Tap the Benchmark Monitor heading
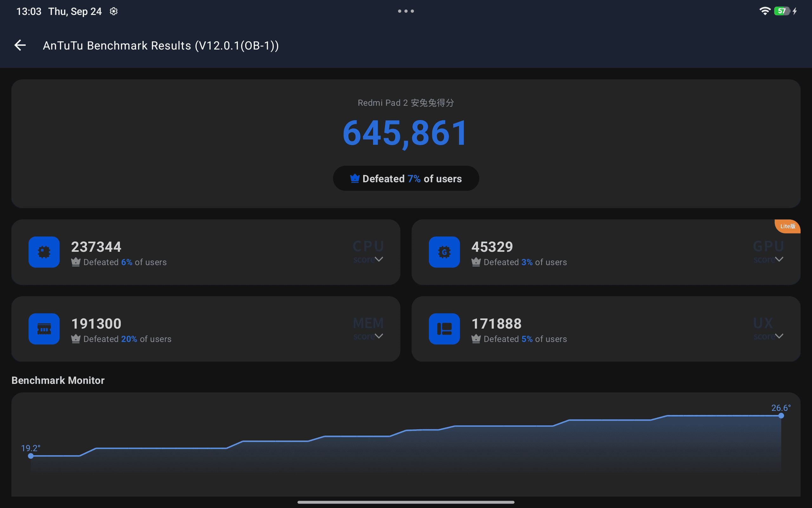Viewport: 812px width, 508px height. [x=58, y=380]
